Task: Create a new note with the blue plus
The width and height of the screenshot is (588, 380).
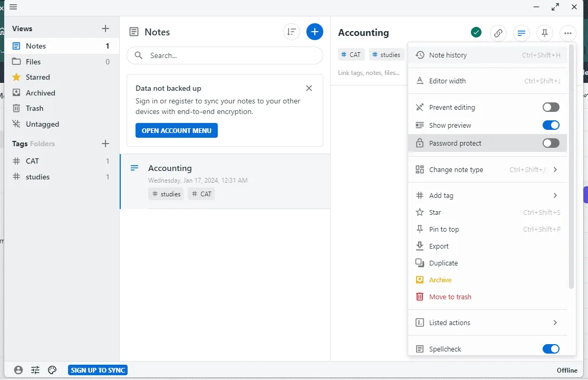Action: tap(315, 32)
